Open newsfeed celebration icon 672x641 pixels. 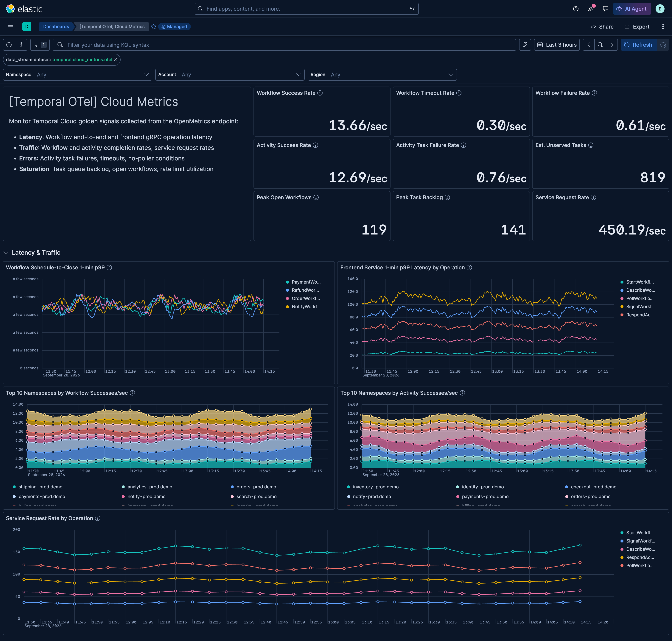tap(591, 9)
